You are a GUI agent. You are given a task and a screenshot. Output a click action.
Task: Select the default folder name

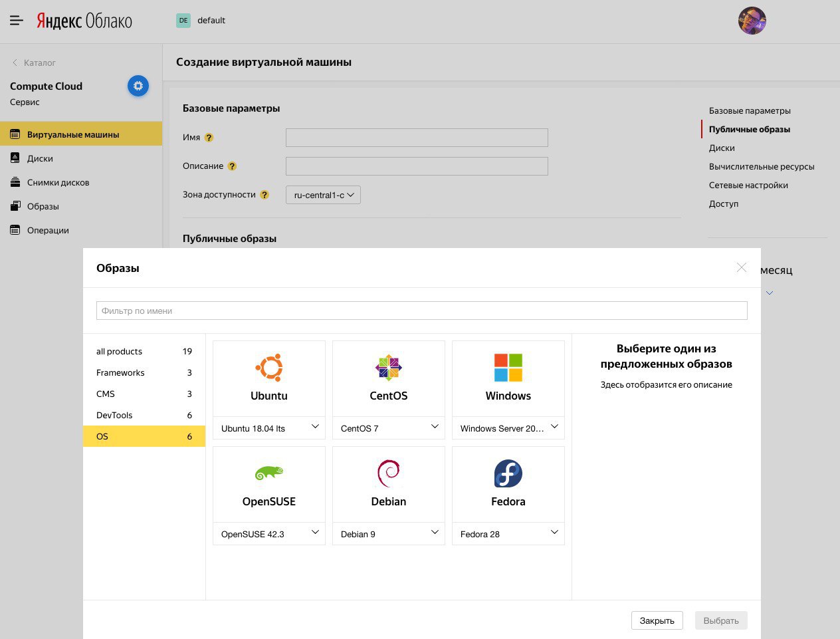211,21
